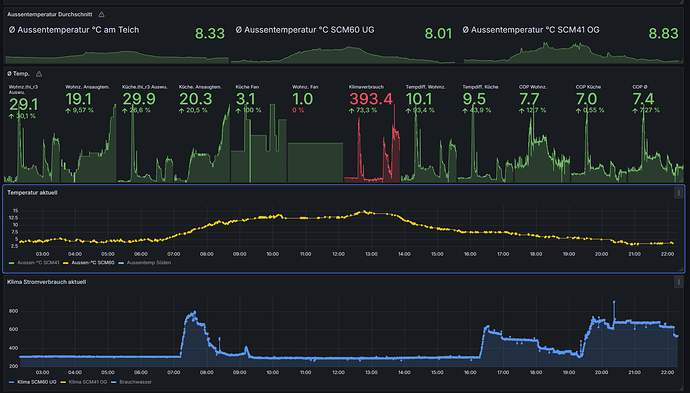
Task: Click 12:00 axis label in Temperatur aktuell
Action: point(338,254)
